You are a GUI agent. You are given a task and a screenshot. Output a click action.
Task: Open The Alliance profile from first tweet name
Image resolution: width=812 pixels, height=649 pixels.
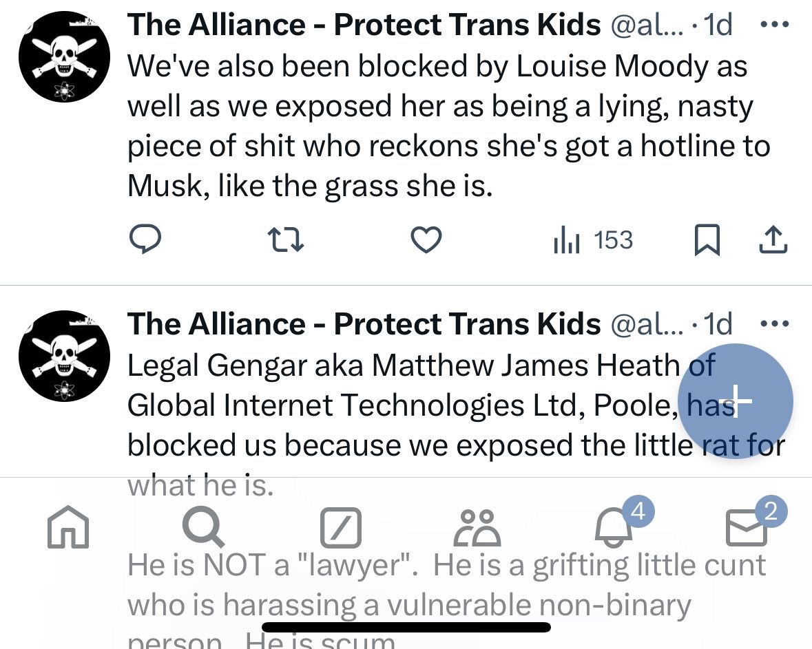(x=364, y=25)
